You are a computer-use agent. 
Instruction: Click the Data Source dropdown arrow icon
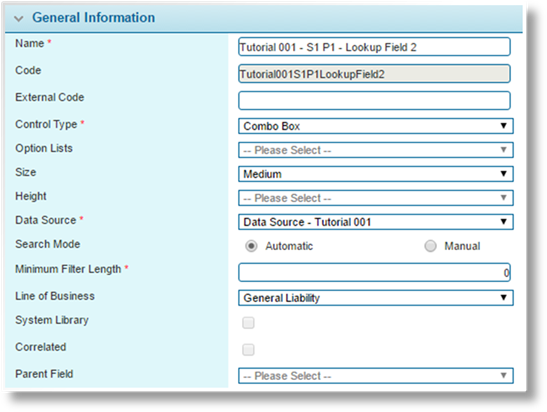click(503, 222)
